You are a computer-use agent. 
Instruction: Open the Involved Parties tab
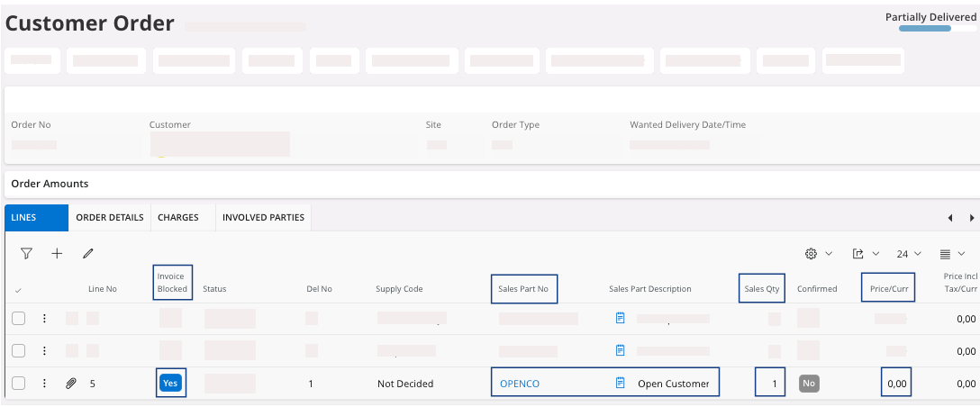coord(264,218)
